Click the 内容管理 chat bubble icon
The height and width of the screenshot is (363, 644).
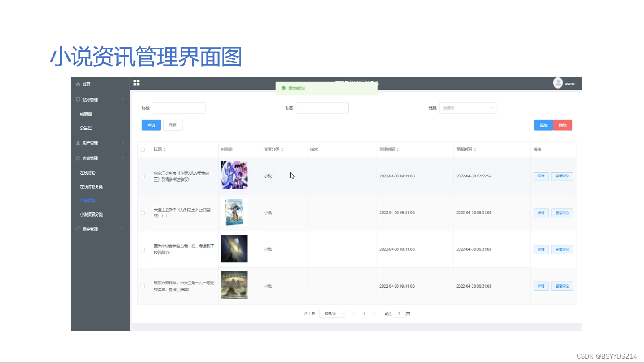pos(78,158)
